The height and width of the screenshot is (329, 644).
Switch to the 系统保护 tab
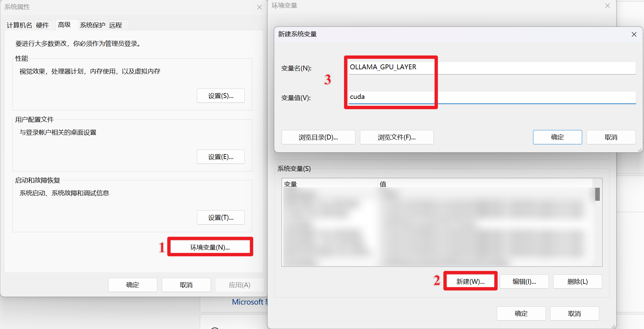92,25
